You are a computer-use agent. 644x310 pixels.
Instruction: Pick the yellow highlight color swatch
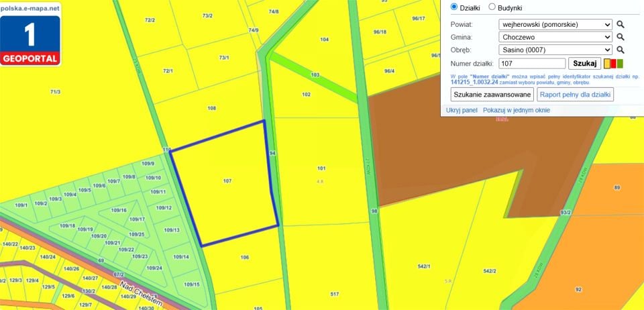tap(607, 64)
